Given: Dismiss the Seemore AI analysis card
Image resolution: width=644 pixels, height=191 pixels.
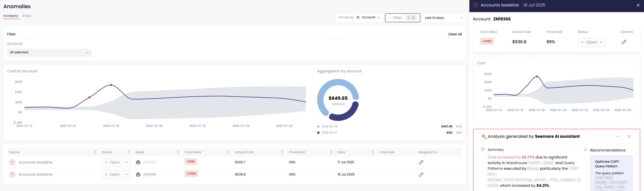Looking at the screenshot, I should [629, 136].
